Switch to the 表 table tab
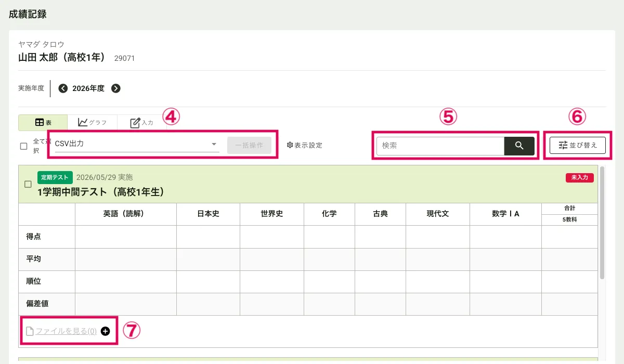This screenshot has width=624, height=364. coord(43,123)
